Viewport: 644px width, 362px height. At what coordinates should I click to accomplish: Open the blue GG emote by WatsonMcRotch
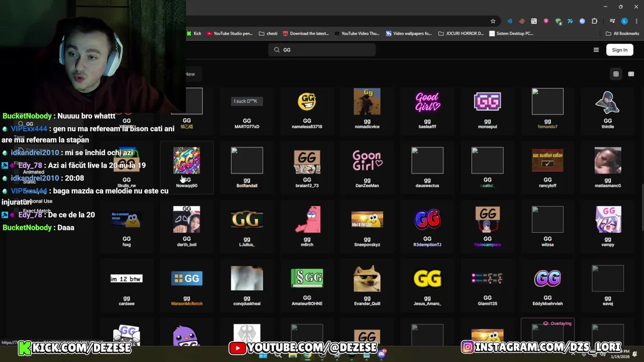[187, 279]
